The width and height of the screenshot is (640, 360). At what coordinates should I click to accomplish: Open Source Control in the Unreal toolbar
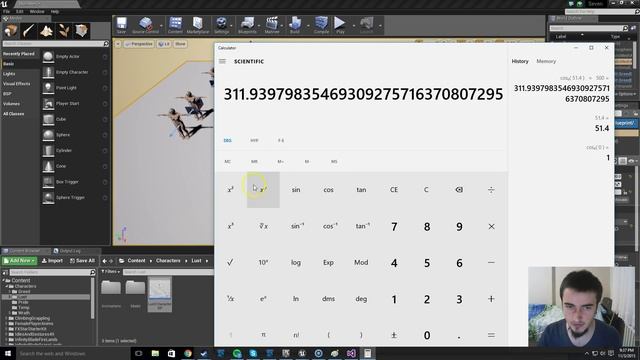[x=145, y=24]
